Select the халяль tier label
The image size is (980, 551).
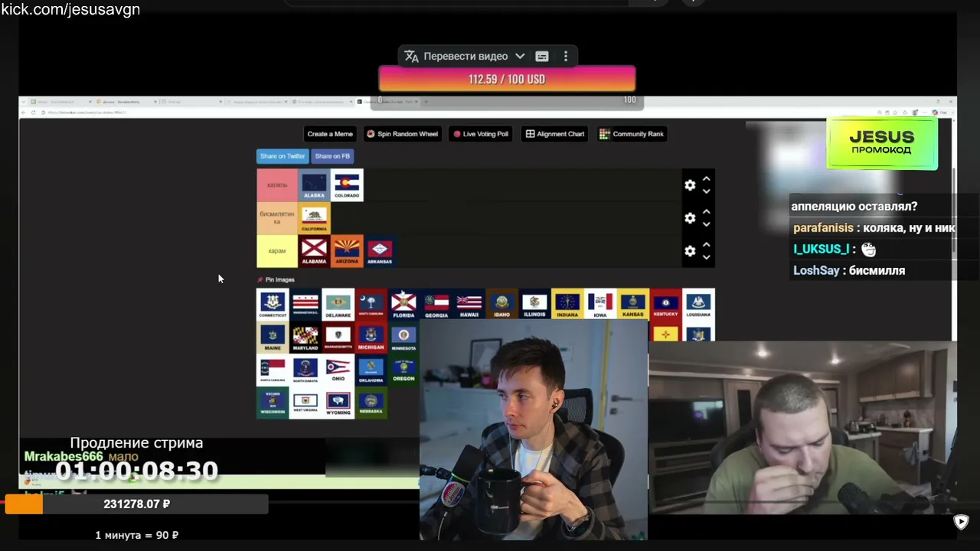pos(277,185)
